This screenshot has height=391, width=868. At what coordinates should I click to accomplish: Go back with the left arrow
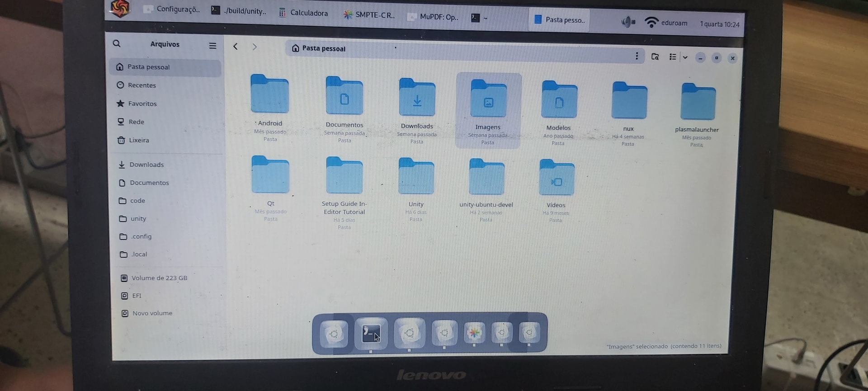[236, 47]
